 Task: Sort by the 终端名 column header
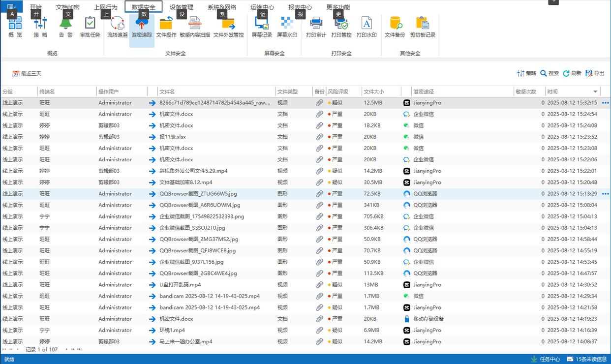[x=67, y=91]
